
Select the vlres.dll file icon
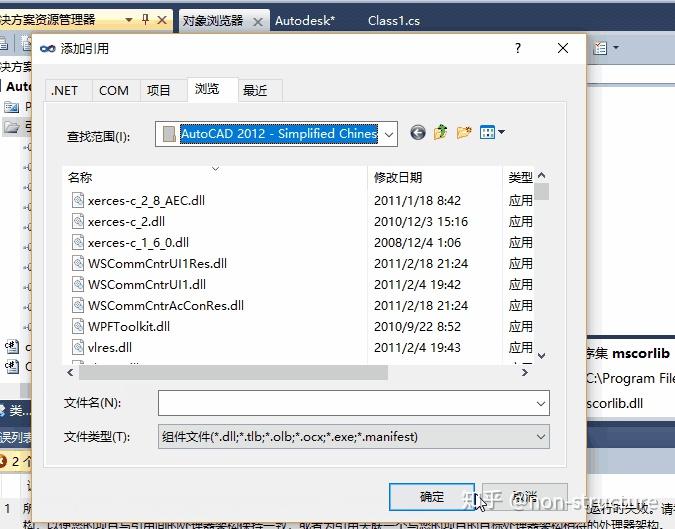click(x=78, y=347)
